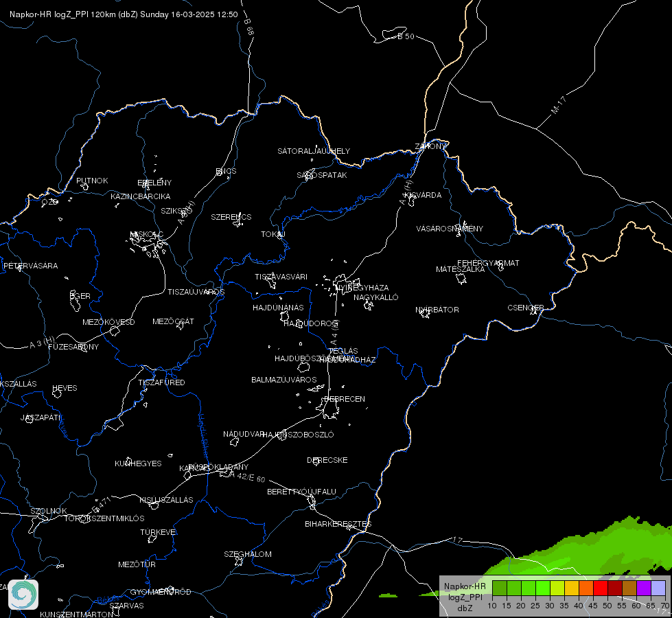Click the PÉTERVÁSÁRA label
Image resolution: width=672 pixels, height=618 pixels.
point(30,266)
